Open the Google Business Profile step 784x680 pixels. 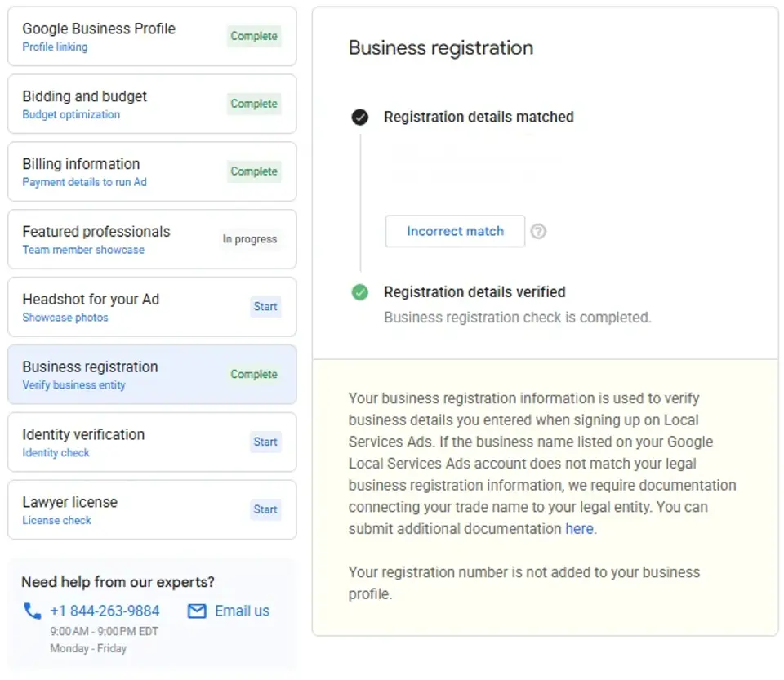(x=152, y=37)
